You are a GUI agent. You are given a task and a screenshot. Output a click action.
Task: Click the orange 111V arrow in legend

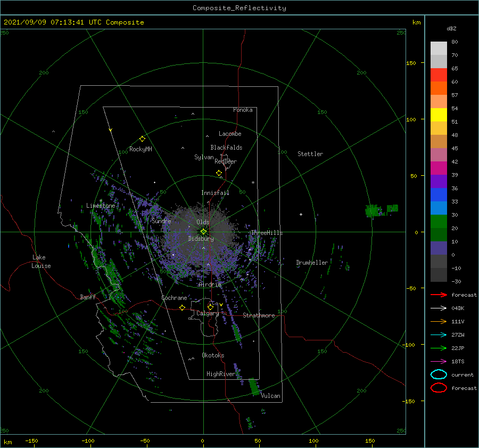tap(439, 321)
